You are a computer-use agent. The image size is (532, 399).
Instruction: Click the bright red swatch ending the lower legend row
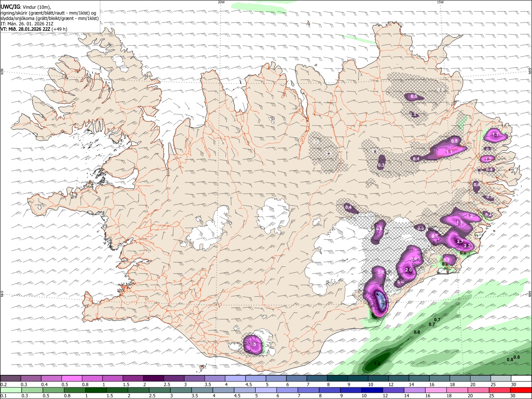tap(521, 390)
